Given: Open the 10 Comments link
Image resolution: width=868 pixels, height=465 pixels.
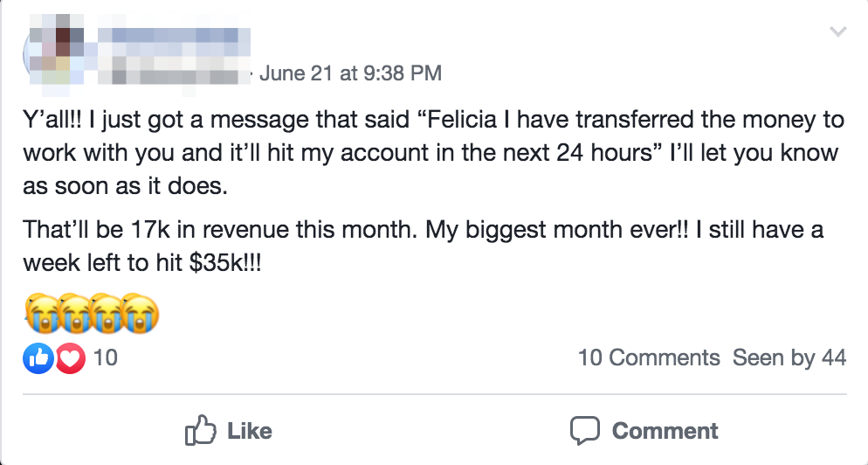Looking at the screenshot, I should [x=648, y=357].
